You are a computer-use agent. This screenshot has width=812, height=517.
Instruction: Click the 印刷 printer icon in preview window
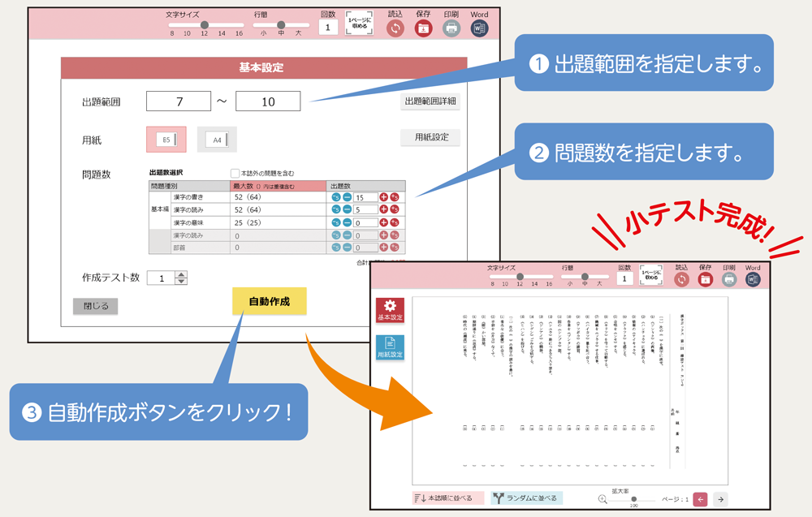tap(729, 278)
